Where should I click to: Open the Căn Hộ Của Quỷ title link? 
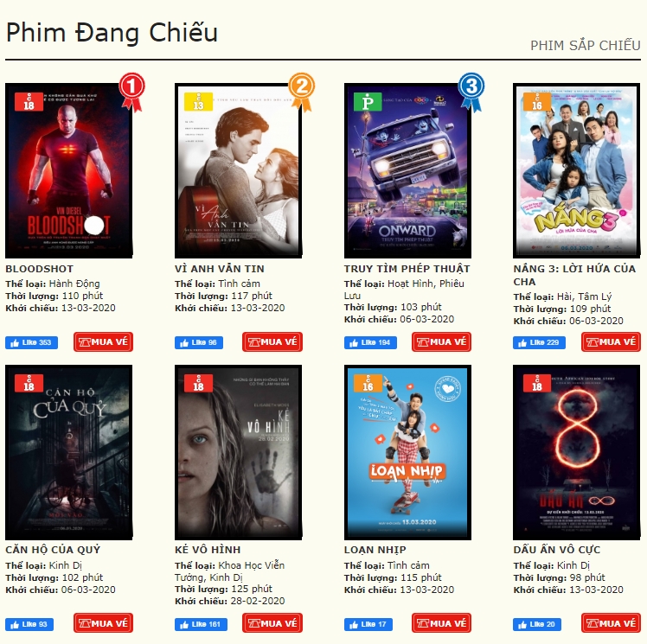tap(53, 550)
